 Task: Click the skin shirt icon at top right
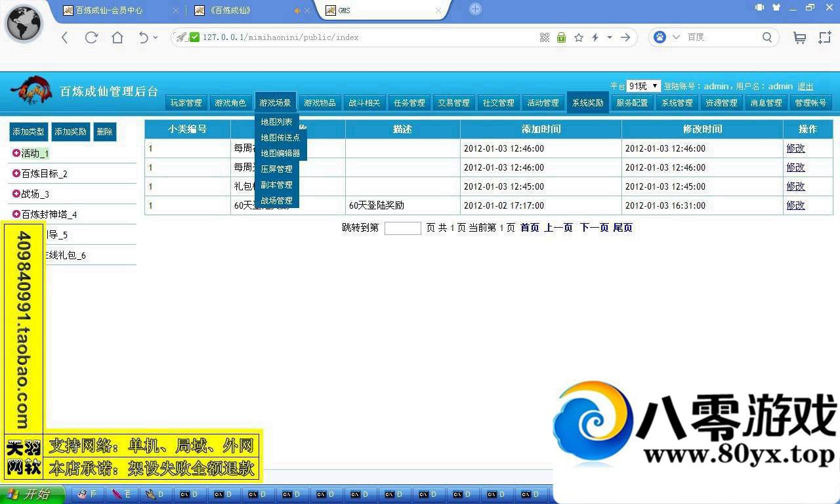776,7
